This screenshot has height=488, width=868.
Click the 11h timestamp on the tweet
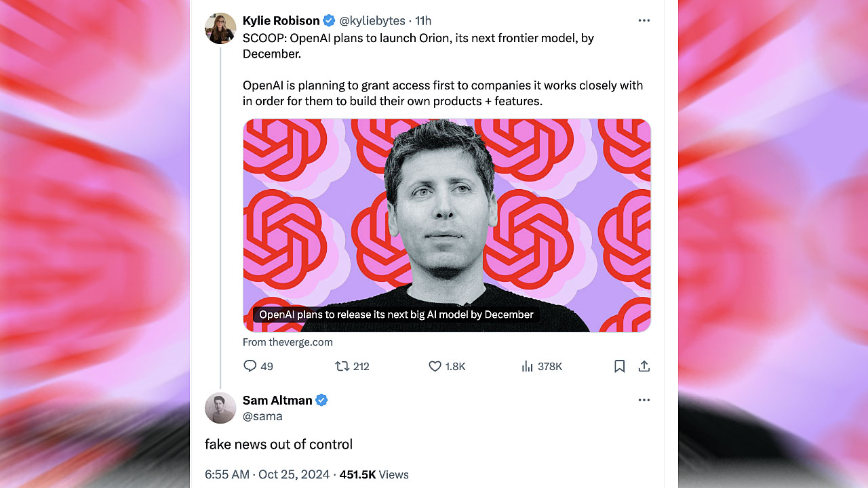pyautogui.click(x=424, y=20)
